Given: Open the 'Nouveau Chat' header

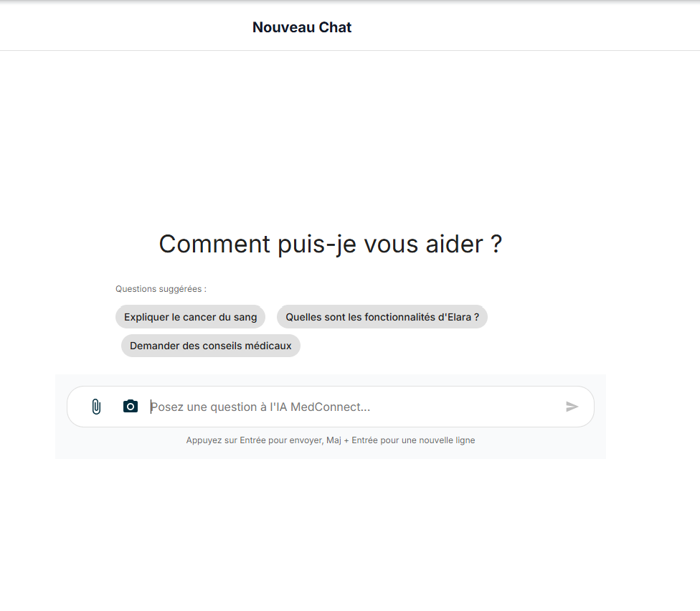Looking at the screenshot, I should [301, 27].
